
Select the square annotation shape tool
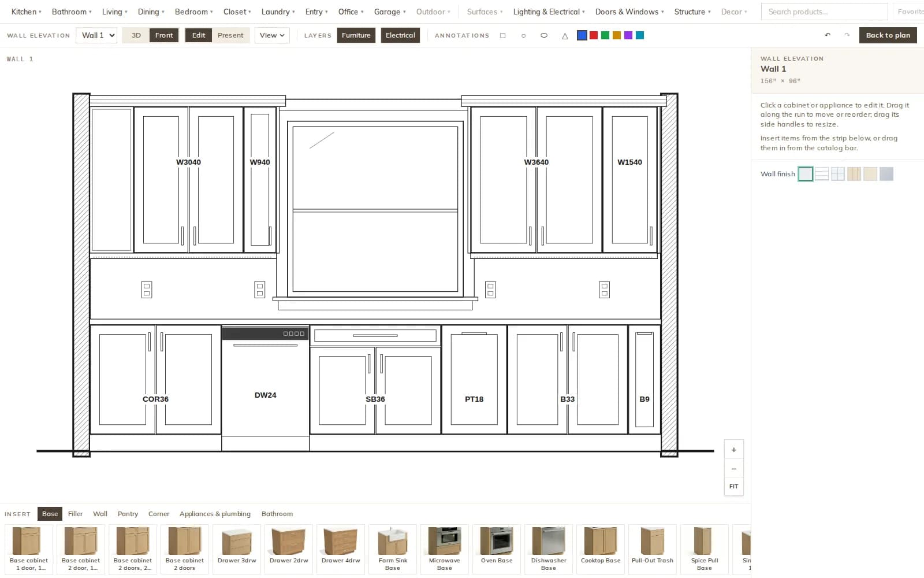pyautogui.click(x=502, y=35)
